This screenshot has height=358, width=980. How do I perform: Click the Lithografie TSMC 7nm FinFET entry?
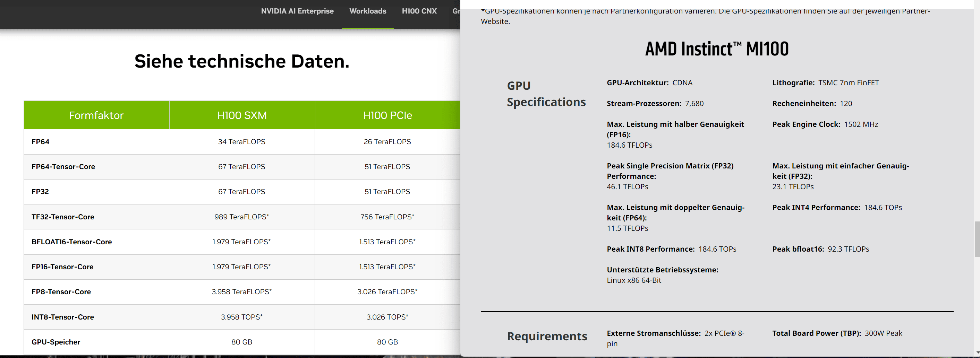[x=826, y=83]
